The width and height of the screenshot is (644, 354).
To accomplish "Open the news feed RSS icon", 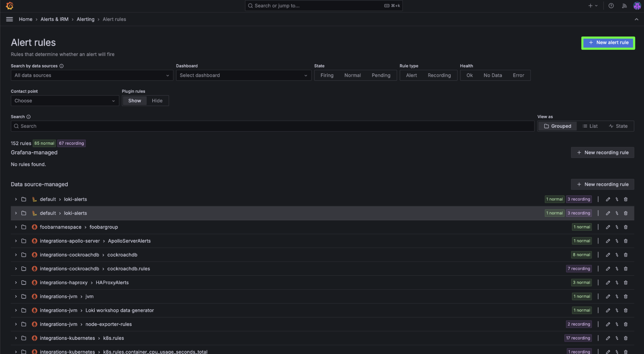I will point(624,6).
